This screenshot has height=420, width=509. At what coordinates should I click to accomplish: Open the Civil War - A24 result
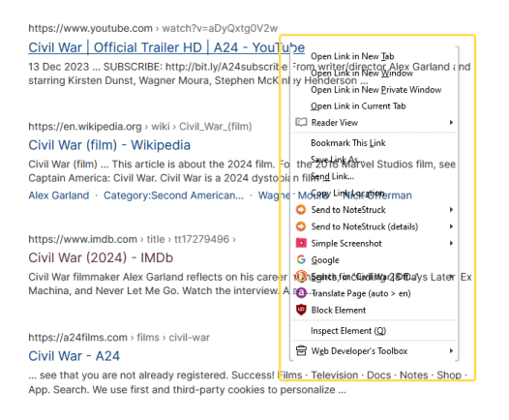click(x=74, y=356)
